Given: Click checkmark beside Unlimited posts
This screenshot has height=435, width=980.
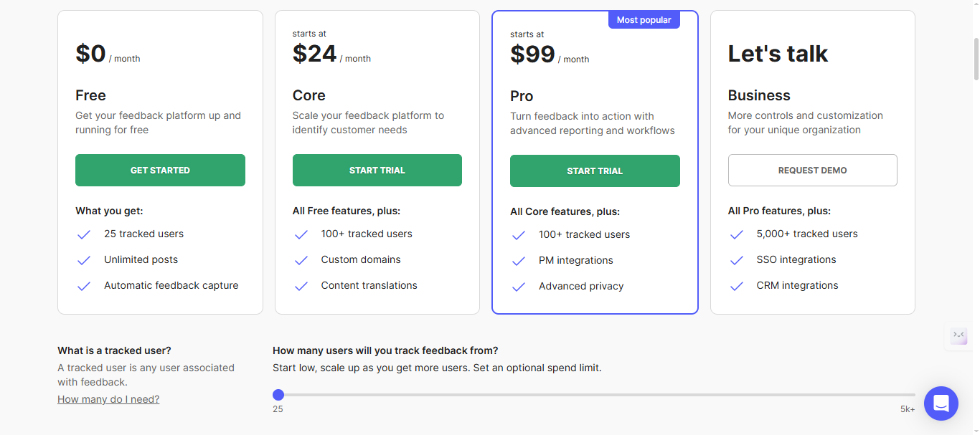Looking at the screenshot, I should pos(83,259).
